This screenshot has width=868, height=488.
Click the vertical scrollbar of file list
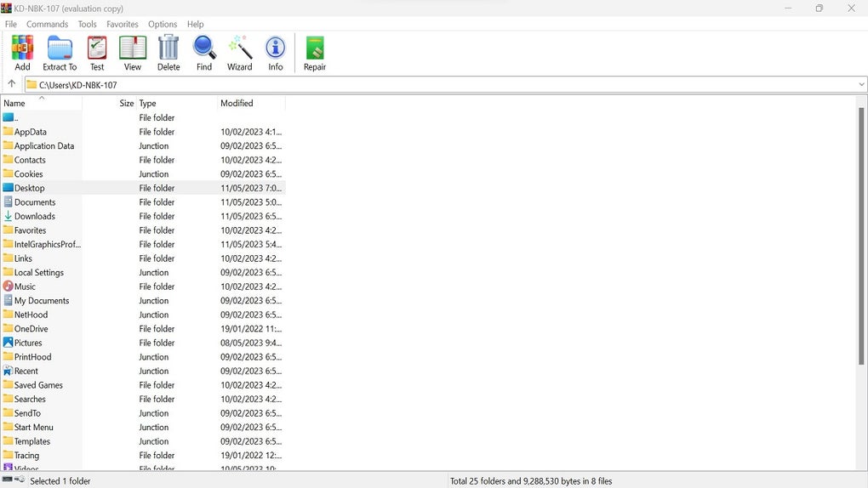click(861, 237)
